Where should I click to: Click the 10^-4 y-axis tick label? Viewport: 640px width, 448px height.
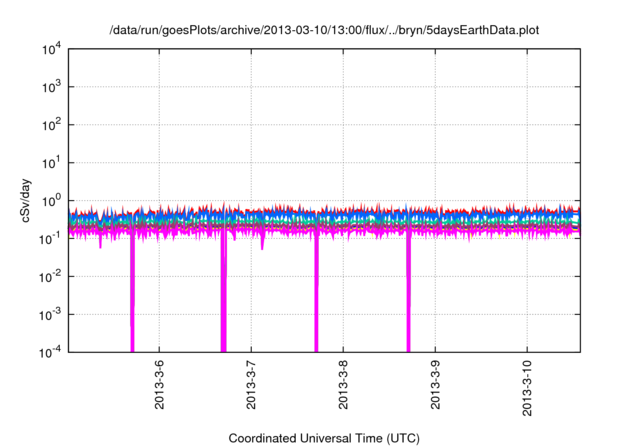51,352
